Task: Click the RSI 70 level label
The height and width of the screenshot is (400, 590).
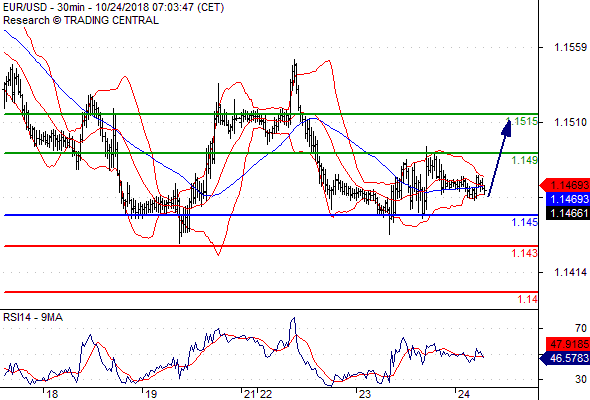Action: coord(581,328)
